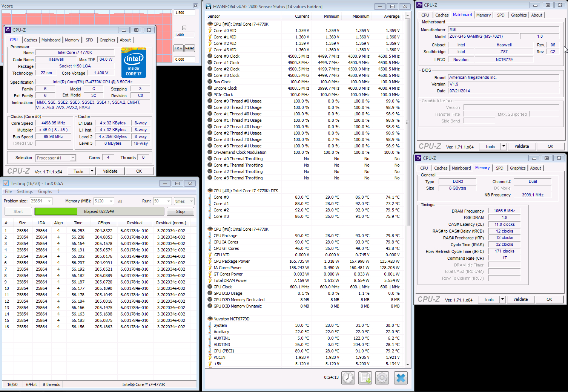Screen dimensions: 568x392
Task: Open the times unit dropdown in LinX
Action: (x=192, y=201)
